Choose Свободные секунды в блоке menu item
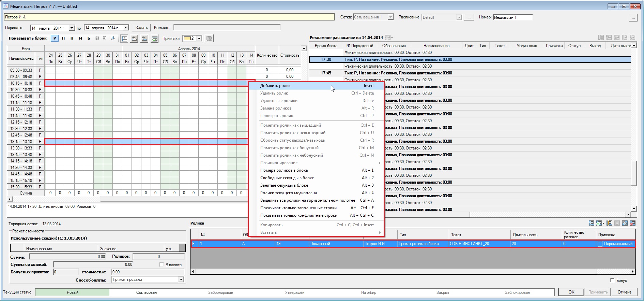Viewport: 644px width, 301px height. [x=317, y=178]
